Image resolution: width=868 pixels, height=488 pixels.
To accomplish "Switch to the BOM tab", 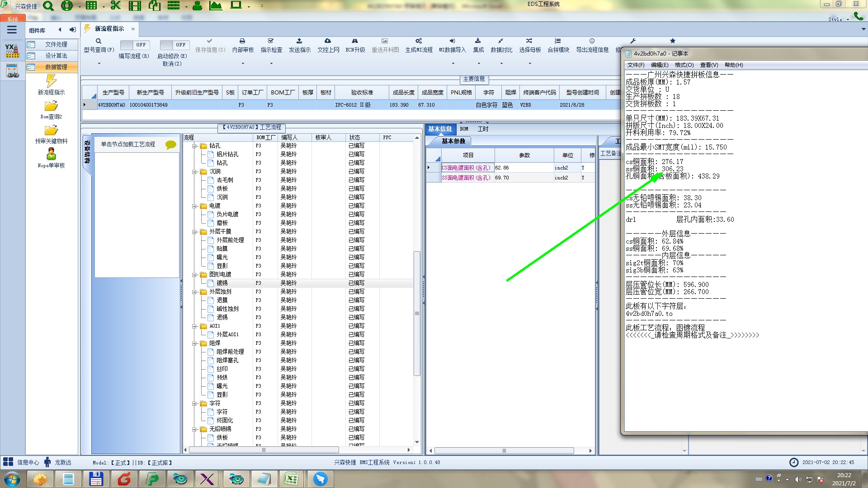I will coord(464,129).
